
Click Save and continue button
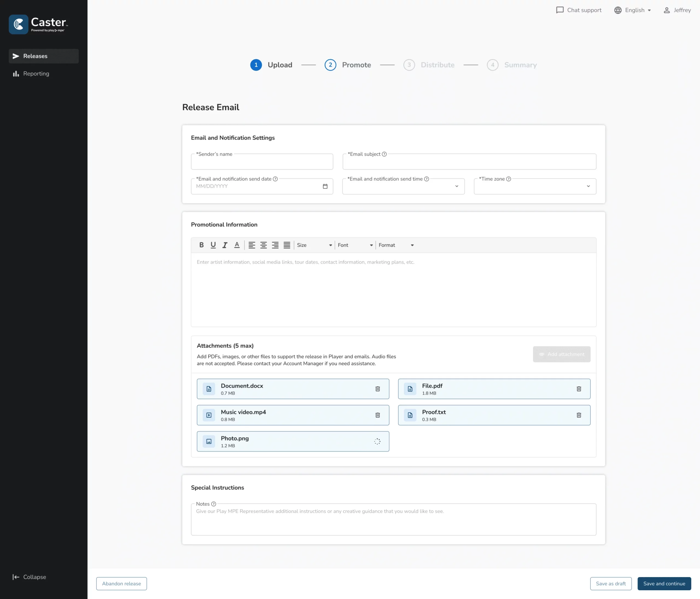(x=664, y=583)
